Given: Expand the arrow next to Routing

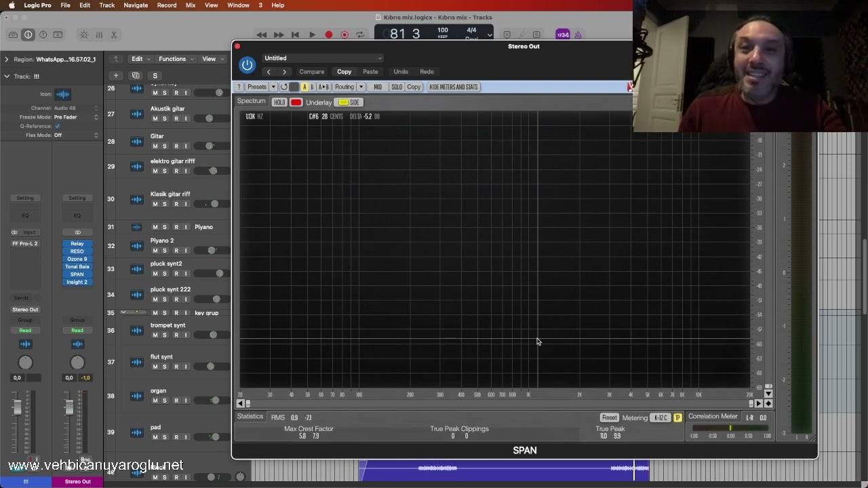Looking at the screenshot, I should point(361,87).
